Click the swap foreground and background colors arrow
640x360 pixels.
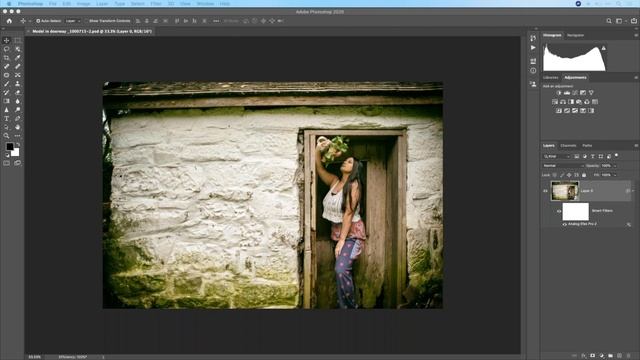18,145
